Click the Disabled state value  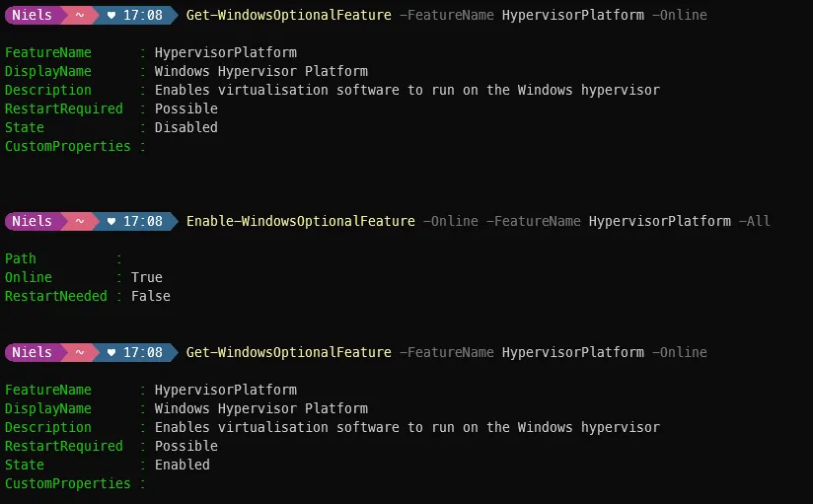tap(185, 127)
